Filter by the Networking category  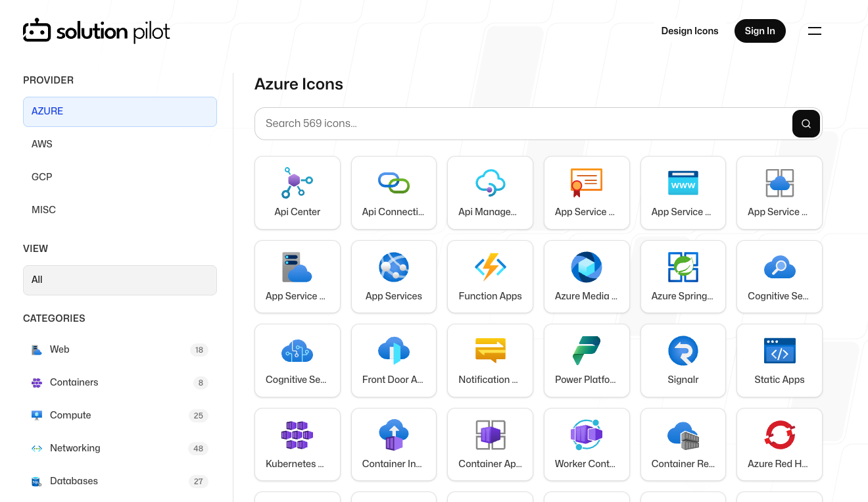click(x=120, y=449)
